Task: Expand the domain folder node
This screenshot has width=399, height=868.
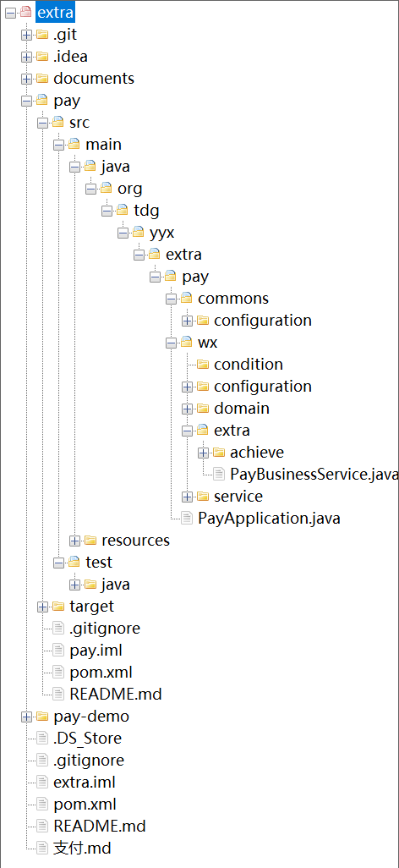Action: (187, 409)
